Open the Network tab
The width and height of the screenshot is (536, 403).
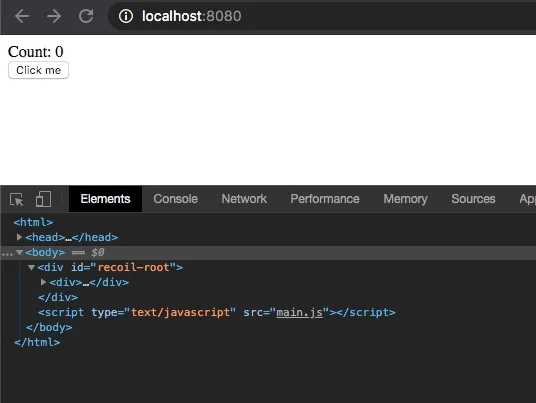[x=244, y=199]
